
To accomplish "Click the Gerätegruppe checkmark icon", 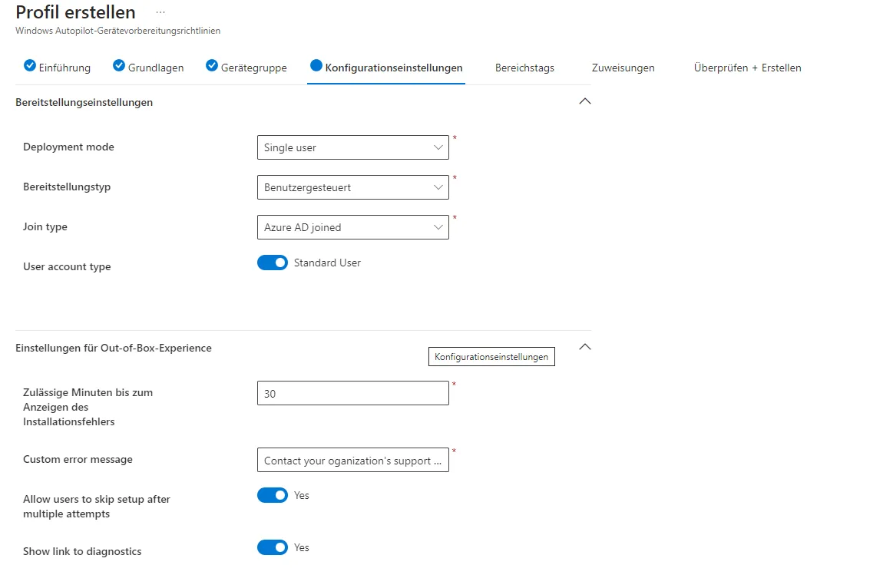I will coord(212,66).
